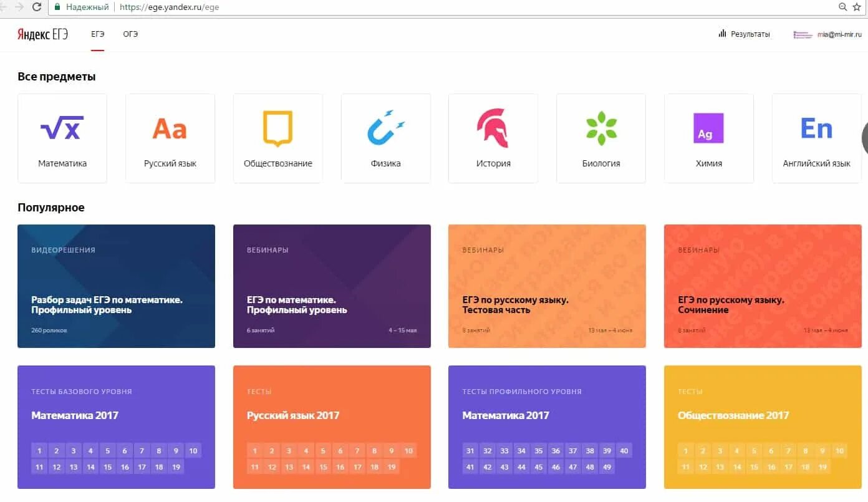Screen dimensions: 868x502
Task: Open the Результаты link
Action: click(750, 34)
